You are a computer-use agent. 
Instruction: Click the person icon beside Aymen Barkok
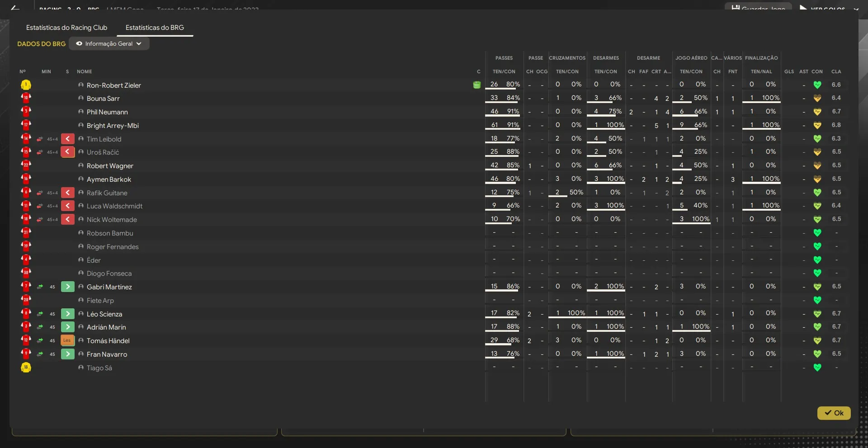(81, 179)
